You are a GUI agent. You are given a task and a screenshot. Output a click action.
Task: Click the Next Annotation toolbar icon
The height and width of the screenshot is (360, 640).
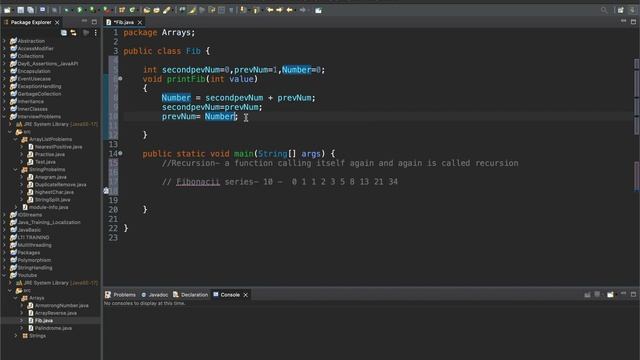tap(243, 10)
